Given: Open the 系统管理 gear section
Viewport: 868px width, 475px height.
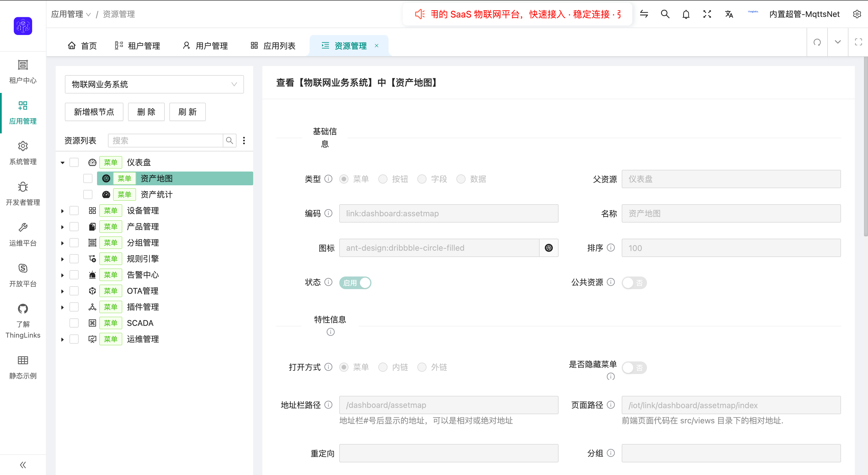Looking at the screenshot, I should (x=23, y=153).
